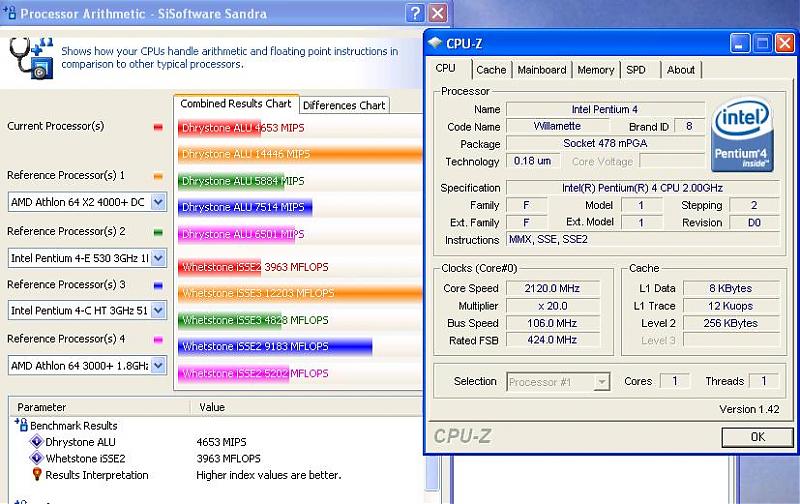Open the Mainboard tab in CPU-Z
Screen dimensions: 800x504
coord(542,70)
